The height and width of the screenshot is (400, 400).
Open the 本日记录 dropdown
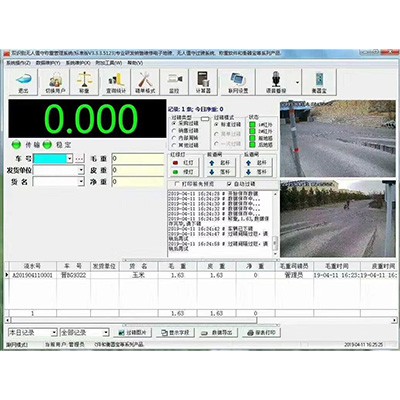33,332
